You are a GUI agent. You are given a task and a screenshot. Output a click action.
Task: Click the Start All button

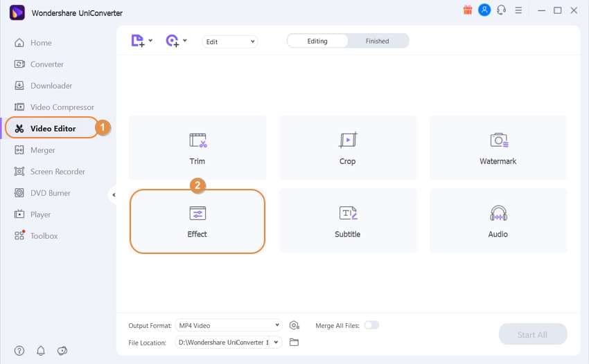coord(533,334)
